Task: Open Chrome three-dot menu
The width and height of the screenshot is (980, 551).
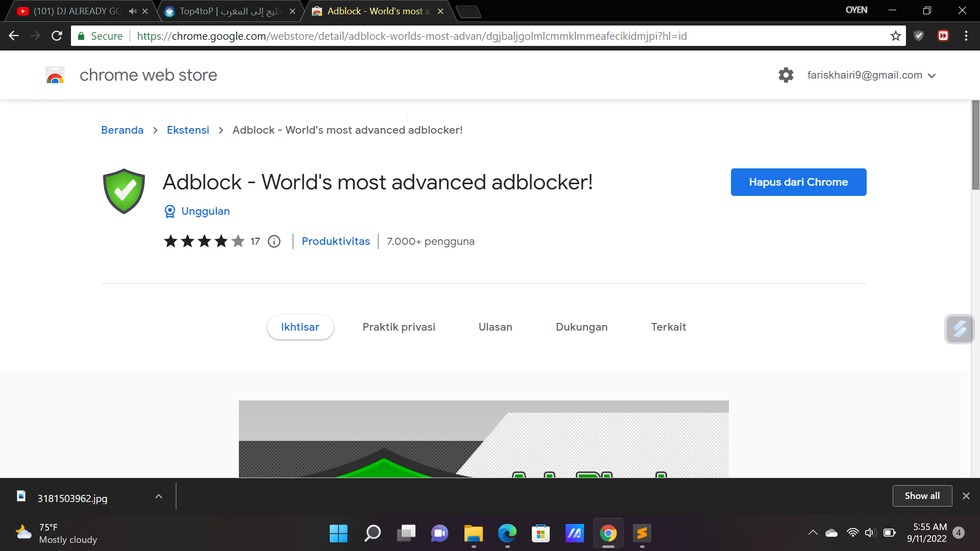Action: [966, 36]
